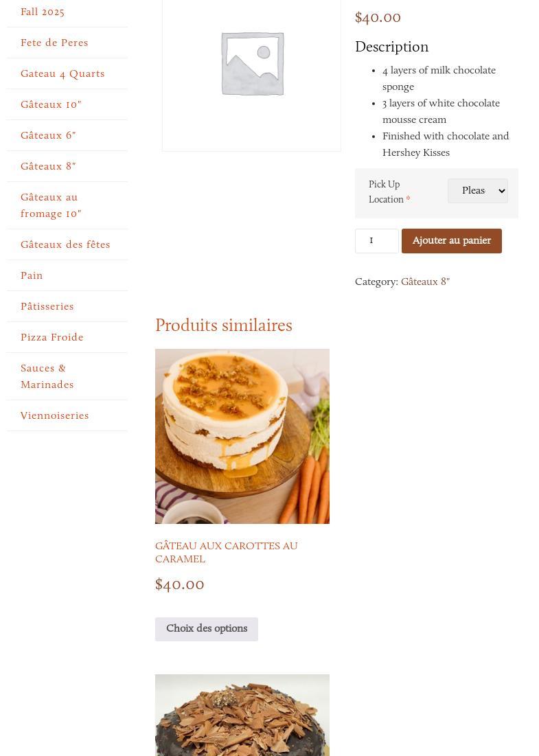
Task: Go to Fete de Peres category
Action: 54,43
